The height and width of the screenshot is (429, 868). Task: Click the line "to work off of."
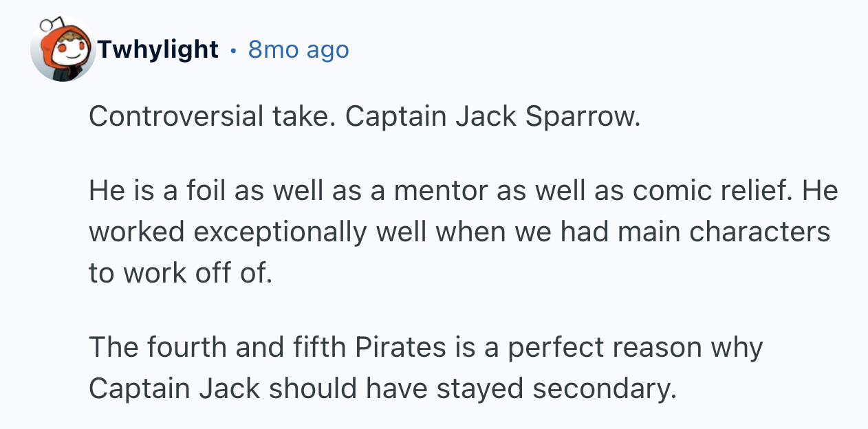(x=181, y=272)
